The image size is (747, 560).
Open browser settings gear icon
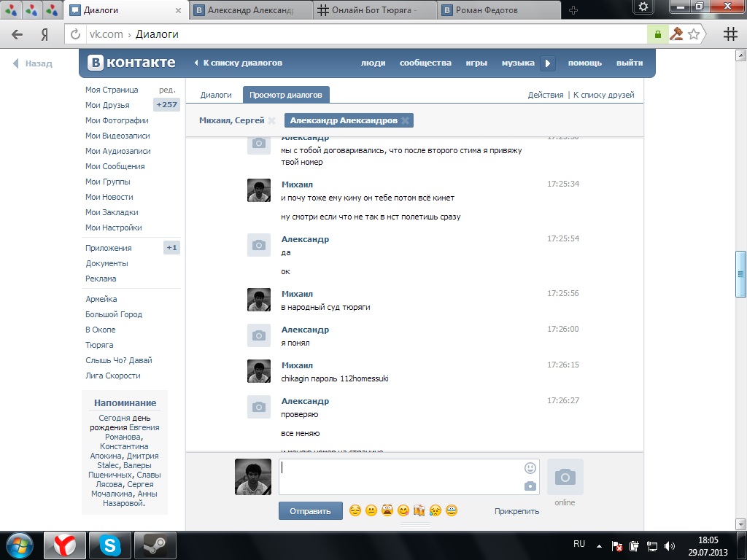tap(643, 7)
